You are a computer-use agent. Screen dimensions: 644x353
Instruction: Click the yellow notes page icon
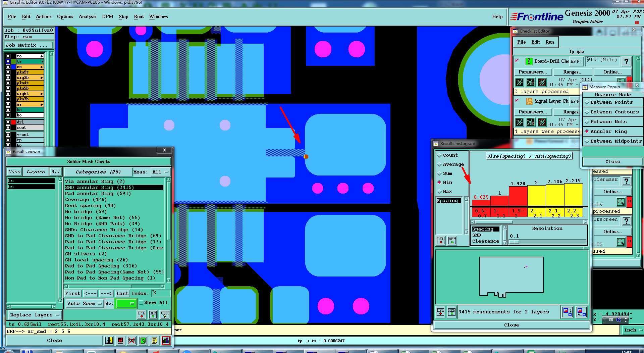(154, 341)
